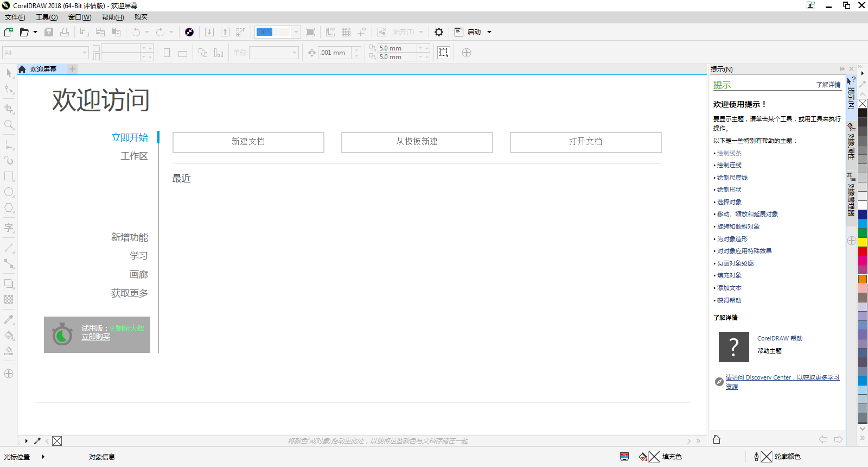The width and height of the screenshot is (868, 467).
Task: Expand the undo history dropdown arrow
Action: 147,32
